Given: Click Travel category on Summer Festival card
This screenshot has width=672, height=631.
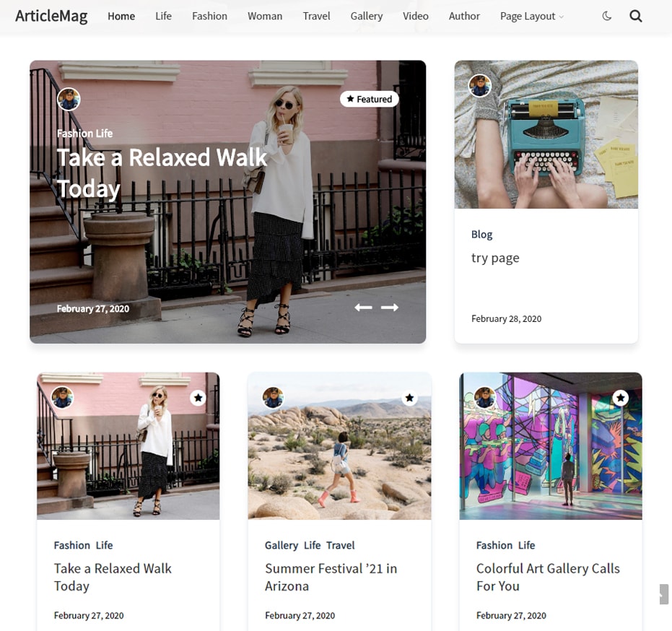Looking at the screenshot, I should pyautogui.click(x=340, y=545).
